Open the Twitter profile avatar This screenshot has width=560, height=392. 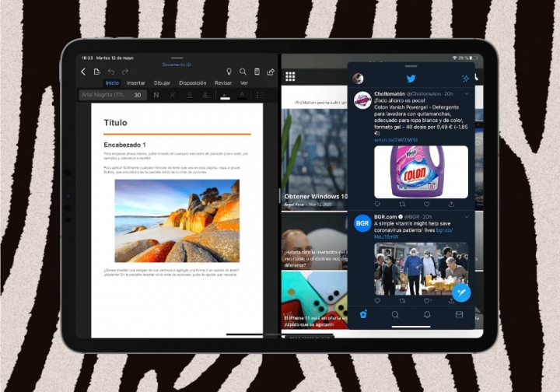click(x=358, y=79)
